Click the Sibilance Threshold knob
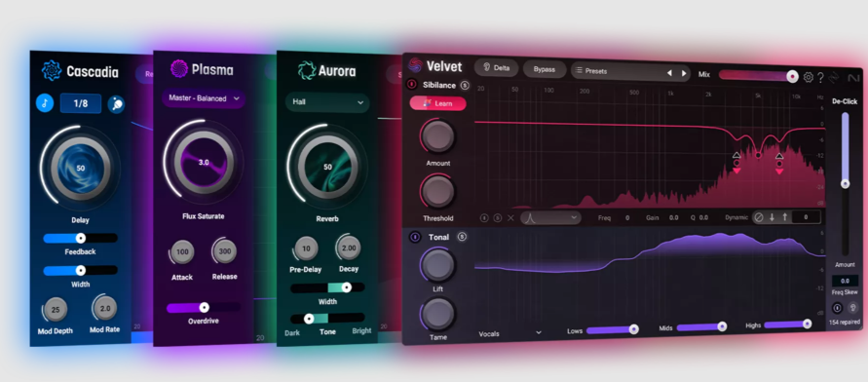Image resolution: width=868 pixels, height=382 pixels. point(437,191)
